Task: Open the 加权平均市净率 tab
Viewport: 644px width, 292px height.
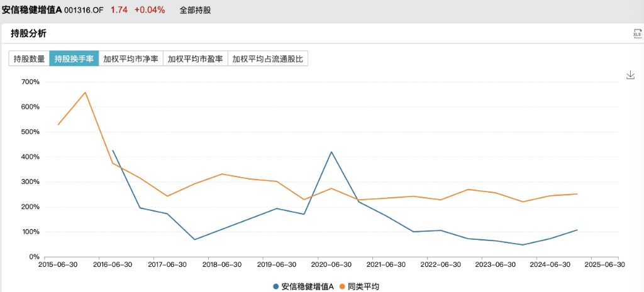Action: point(131,58)
